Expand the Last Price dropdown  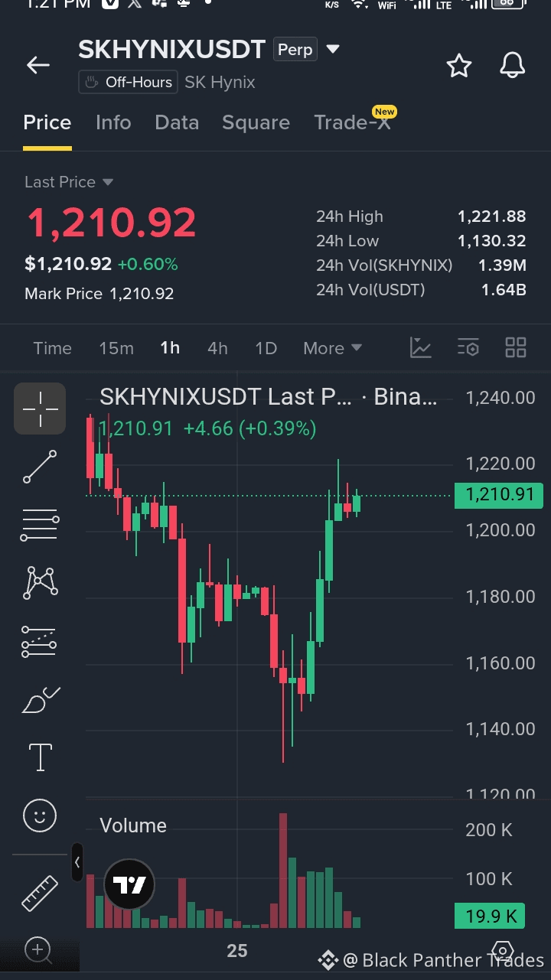pyautogui.click(x=69, y=182)
